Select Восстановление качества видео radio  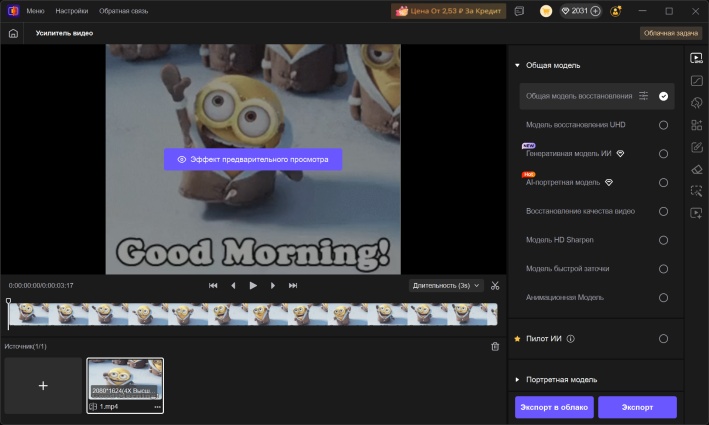tap(663, 212)
